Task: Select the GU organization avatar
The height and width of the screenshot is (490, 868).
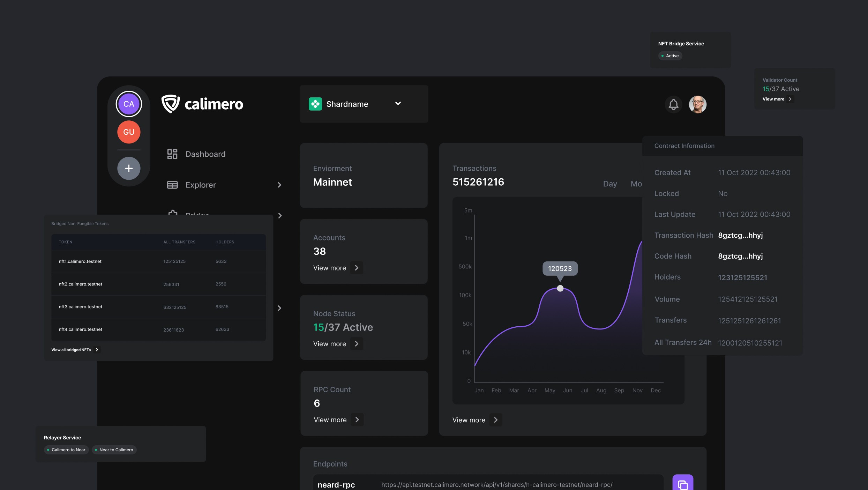Action: coord(129,132)
